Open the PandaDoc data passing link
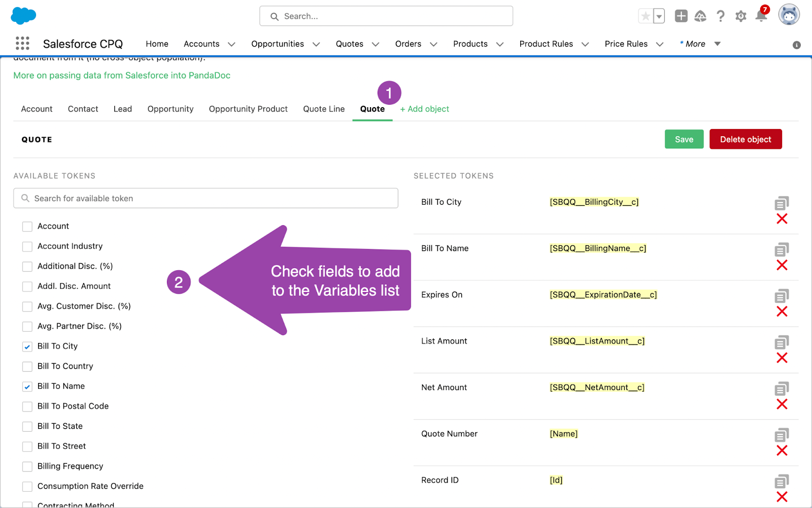812x508 pixels. (122, 75)
